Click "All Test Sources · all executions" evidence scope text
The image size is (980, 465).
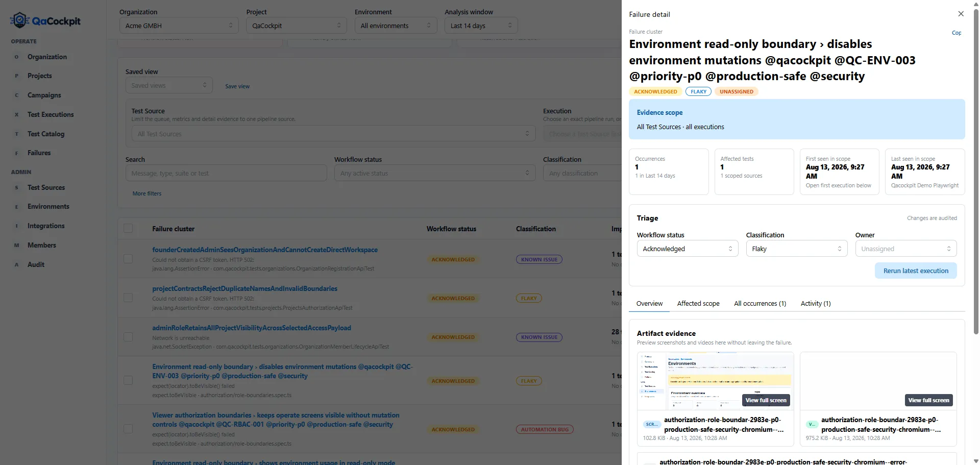click(680, 127)
